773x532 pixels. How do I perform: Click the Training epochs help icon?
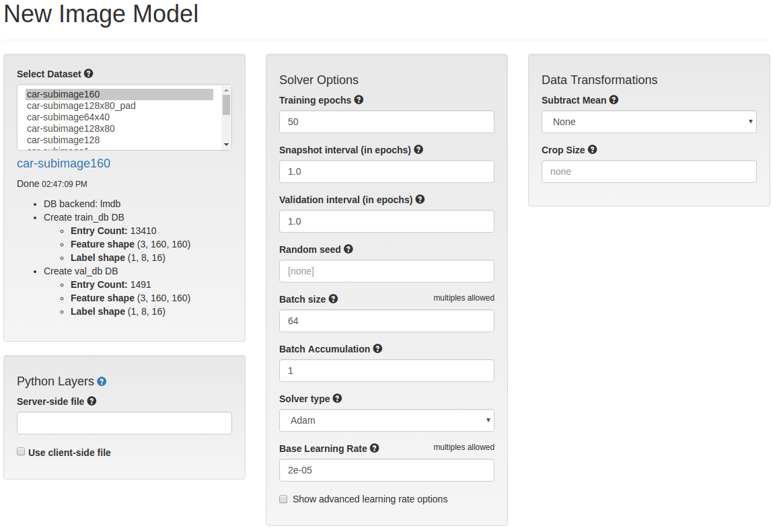pyautogui.click(x=359, y=100)
